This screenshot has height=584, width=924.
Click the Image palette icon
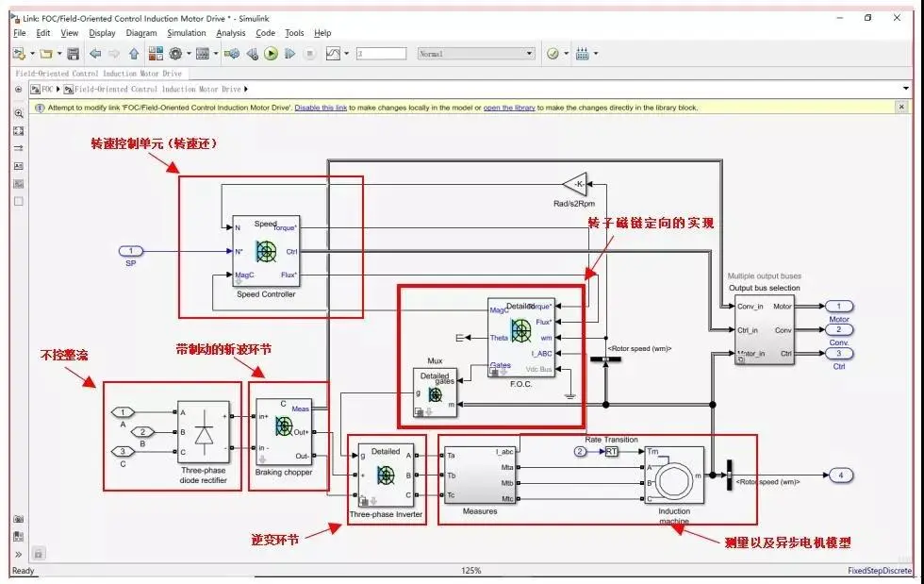pyautogui.click(x=18, y=184)
